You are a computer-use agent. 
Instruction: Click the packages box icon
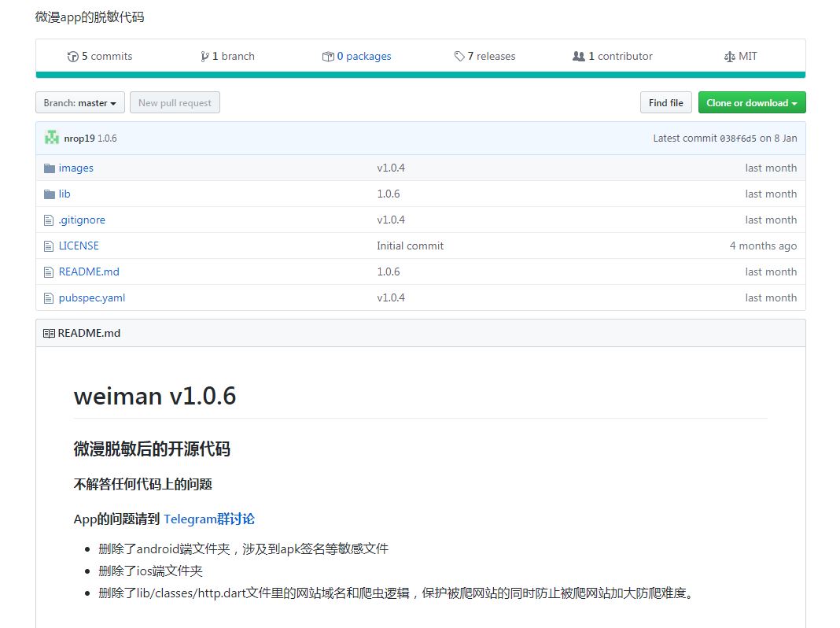[328, 56]
